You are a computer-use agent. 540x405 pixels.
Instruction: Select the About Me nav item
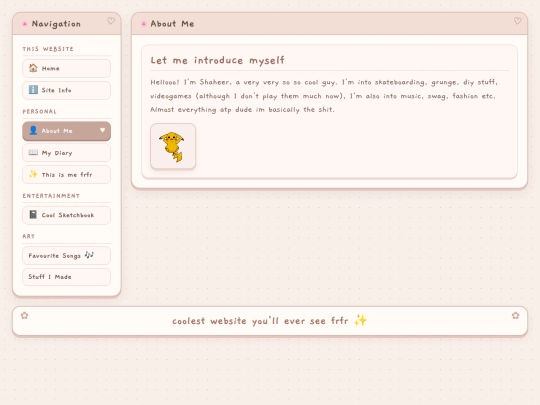pos(66,131)
